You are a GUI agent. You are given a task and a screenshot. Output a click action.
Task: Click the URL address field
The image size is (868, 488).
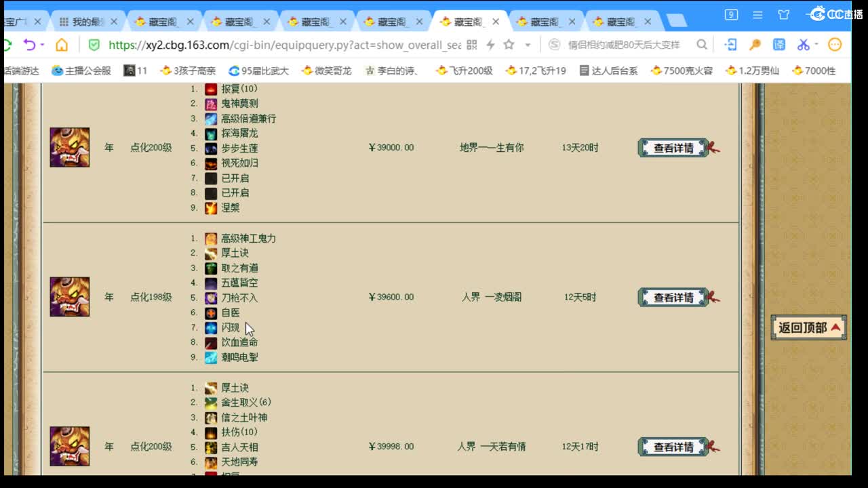(x=285, y=45)
